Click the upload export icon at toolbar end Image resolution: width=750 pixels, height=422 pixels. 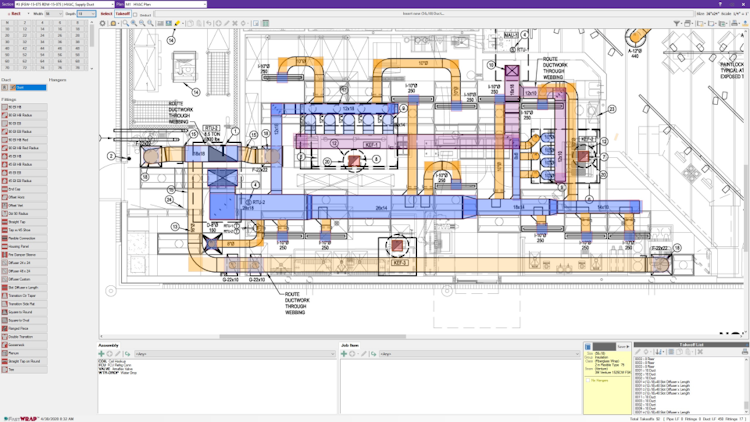(x=745, y=23)
